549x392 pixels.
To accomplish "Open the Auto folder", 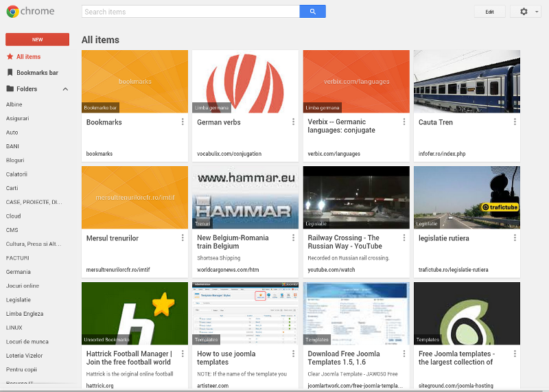I will (12, 132).
